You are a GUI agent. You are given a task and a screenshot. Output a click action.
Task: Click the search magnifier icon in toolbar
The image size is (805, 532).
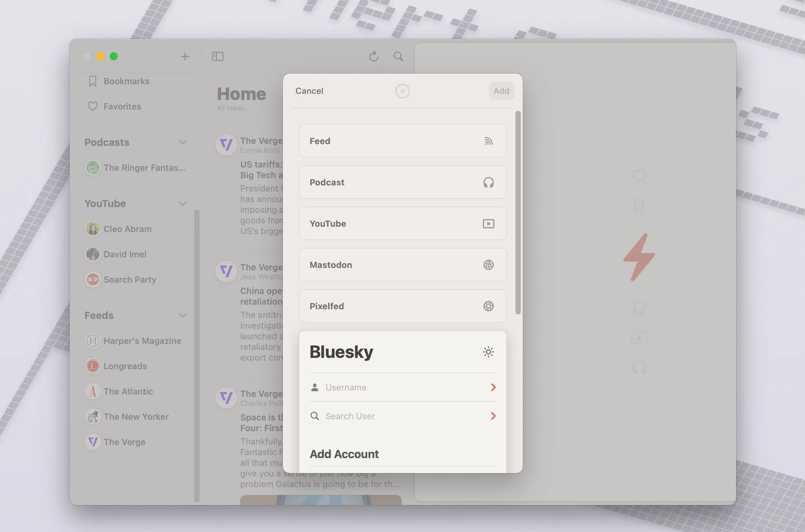[x=398, y=56]
